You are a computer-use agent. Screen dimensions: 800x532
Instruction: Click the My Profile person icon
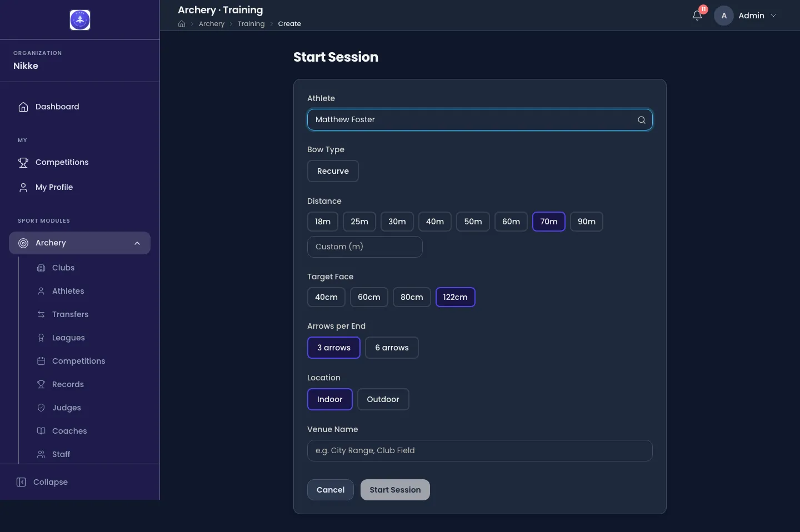[23, 187]
